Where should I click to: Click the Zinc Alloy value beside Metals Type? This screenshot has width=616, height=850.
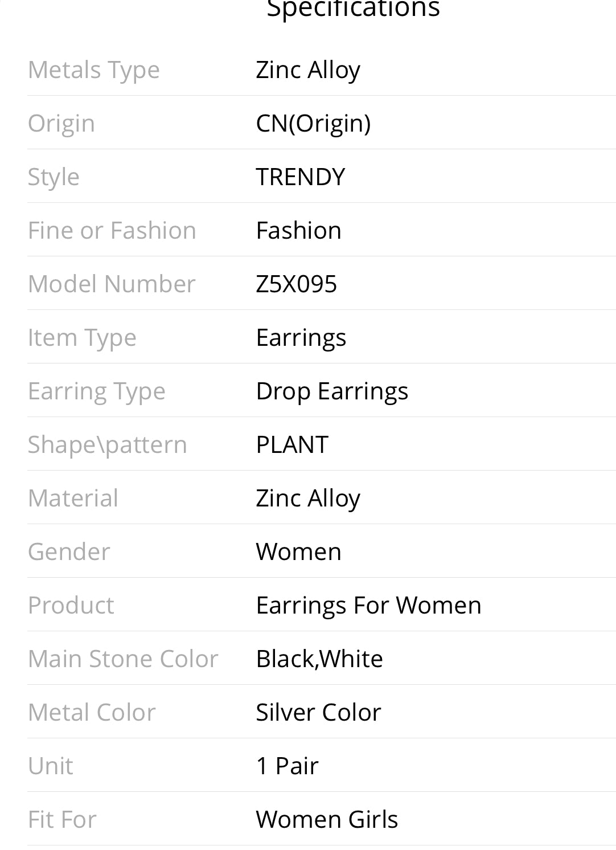[308, 70]
